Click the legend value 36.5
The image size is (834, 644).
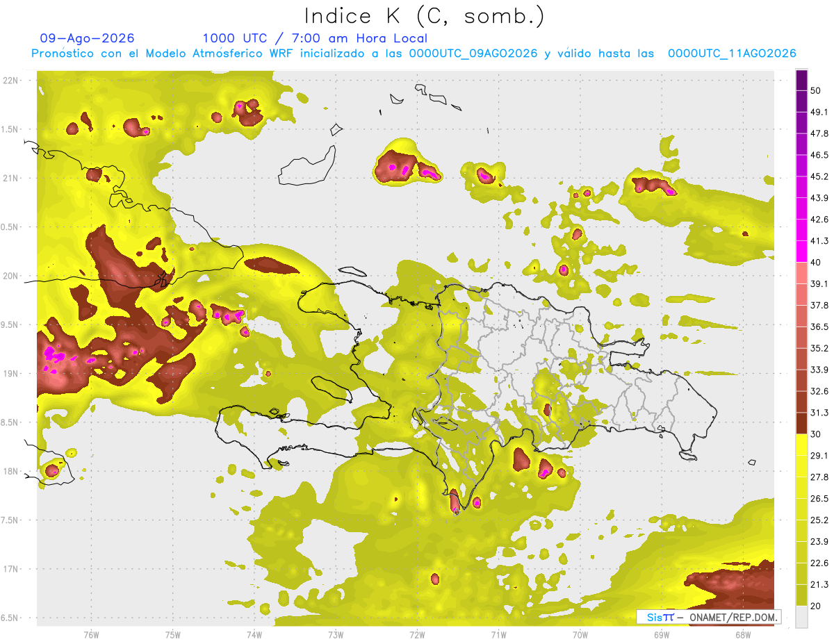(819, 327)
